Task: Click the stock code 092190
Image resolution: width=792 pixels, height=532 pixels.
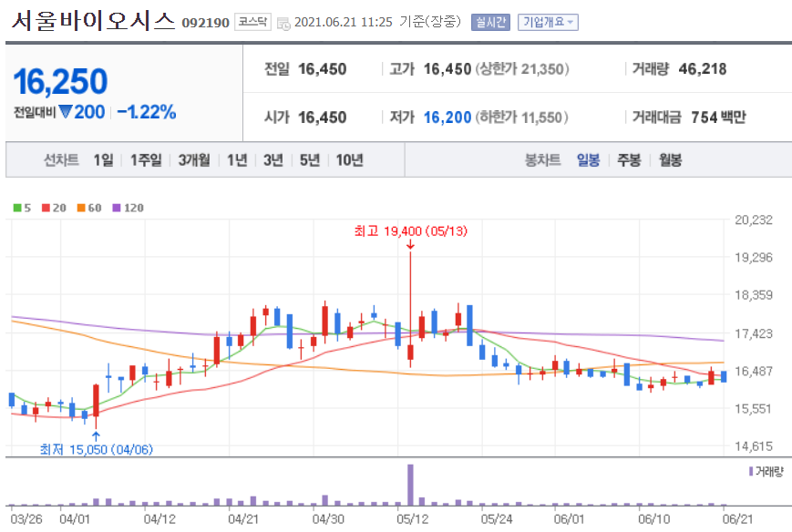Action: [x=206, y=23]
